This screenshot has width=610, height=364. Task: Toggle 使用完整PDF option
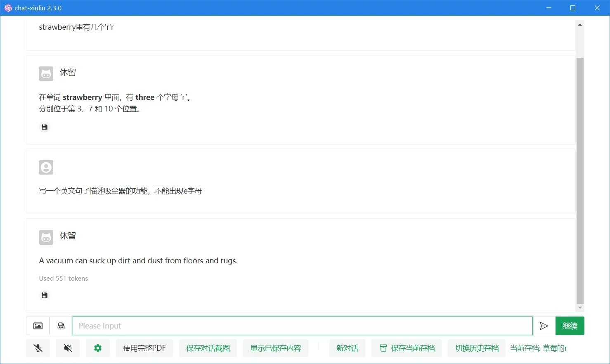coord(144,348)
